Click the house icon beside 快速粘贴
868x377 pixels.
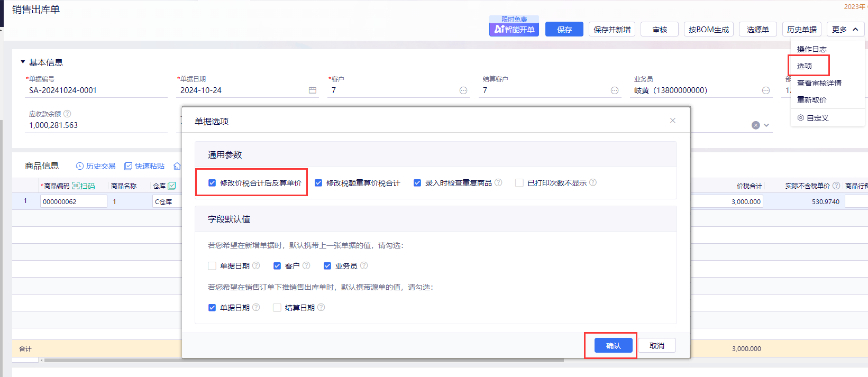tap(177, 166)
